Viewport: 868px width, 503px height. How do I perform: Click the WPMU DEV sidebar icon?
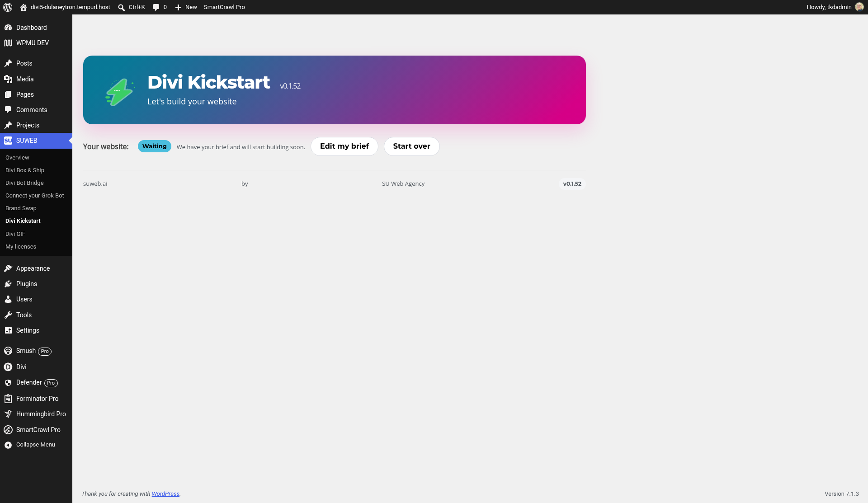pos(8,43)
